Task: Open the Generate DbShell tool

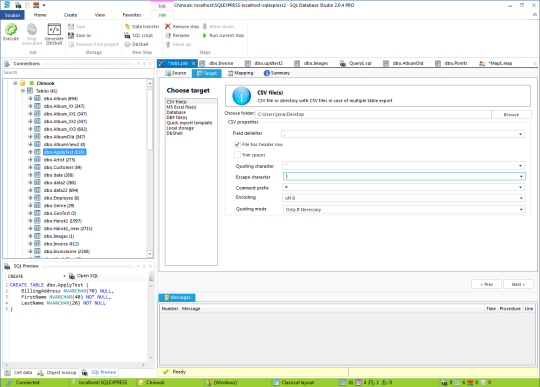Action: pos(54,34)
